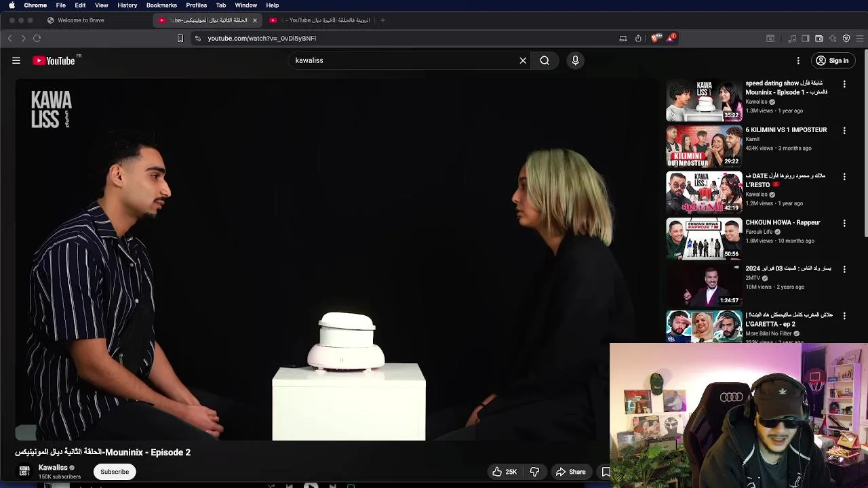
Task: Open Brave Wallet icon in toolbar
Action: pos(819,39)
